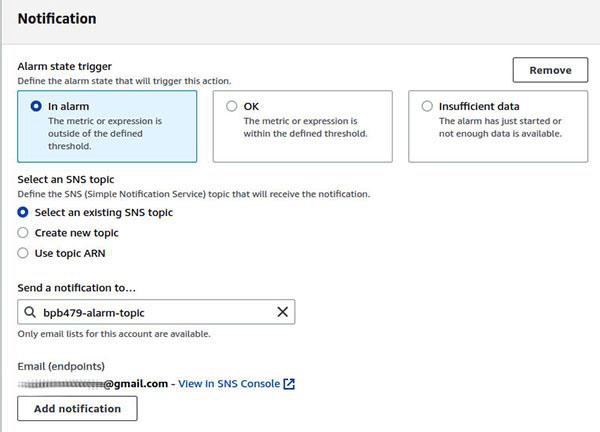Select the Insufficient data radio button

[427, 106]
